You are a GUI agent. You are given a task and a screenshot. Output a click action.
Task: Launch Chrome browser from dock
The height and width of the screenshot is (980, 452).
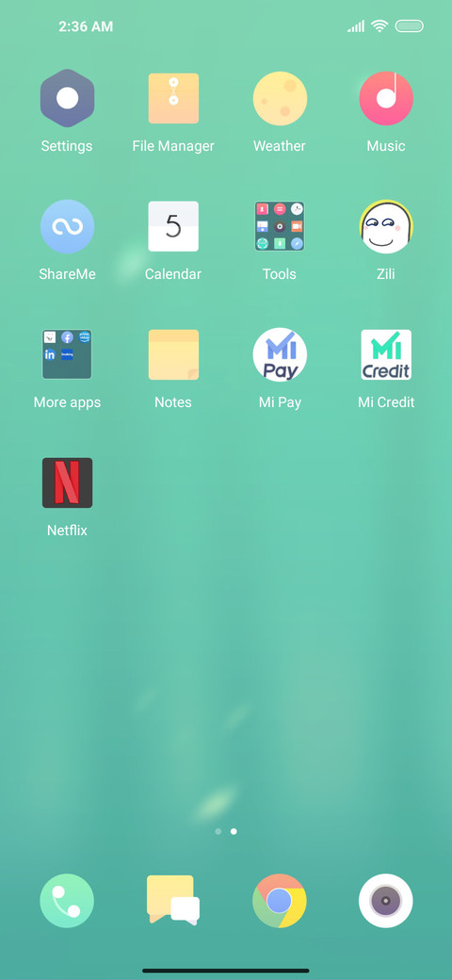[x=280, y=901]
